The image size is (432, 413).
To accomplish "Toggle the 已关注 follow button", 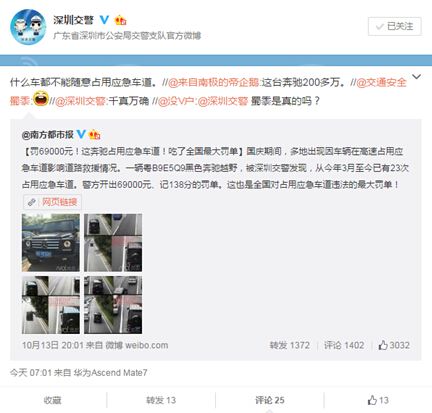I will [x=395, y=26].
